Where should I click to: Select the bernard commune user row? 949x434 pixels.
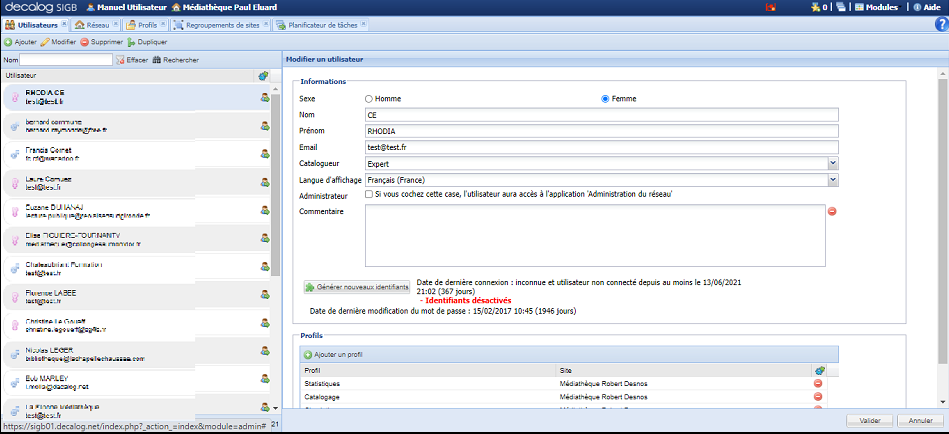(x=137, y=126)
